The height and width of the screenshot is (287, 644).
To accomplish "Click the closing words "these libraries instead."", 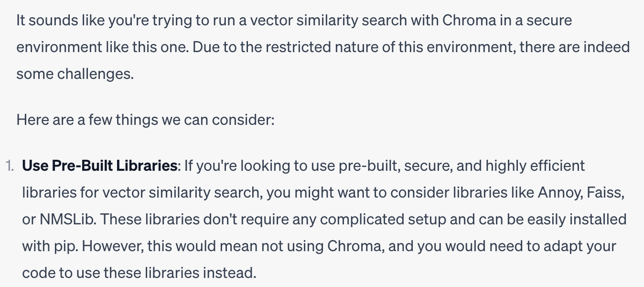I will tap(180, 272).
